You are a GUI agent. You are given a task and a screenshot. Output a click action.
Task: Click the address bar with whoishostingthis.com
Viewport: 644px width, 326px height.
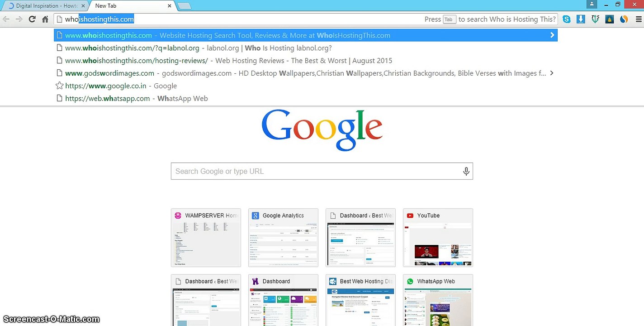[x=306, y=19]
